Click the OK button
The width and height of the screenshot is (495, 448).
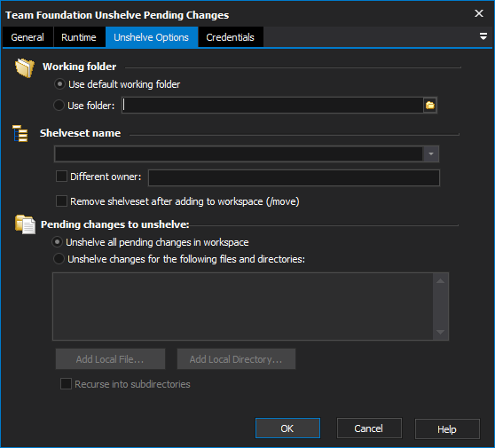(287, 428)
